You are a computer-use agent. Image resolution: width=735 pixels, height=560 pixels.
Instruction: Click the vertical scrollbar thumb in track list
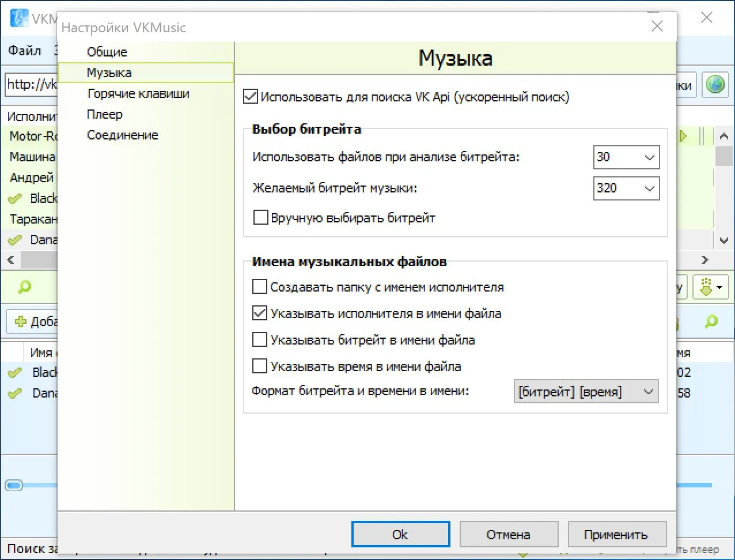(x=724, y=156)
